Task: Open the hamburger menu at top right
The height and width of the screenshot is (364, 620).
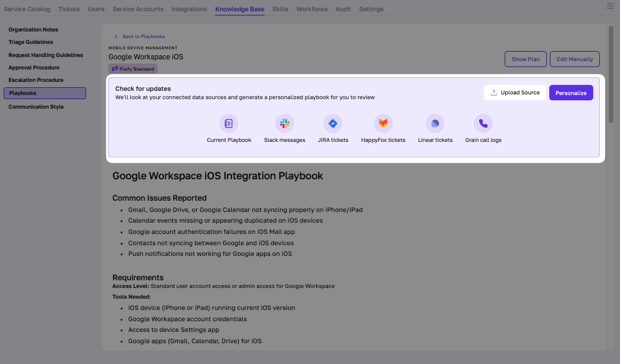Action: (x=610, y=6)
